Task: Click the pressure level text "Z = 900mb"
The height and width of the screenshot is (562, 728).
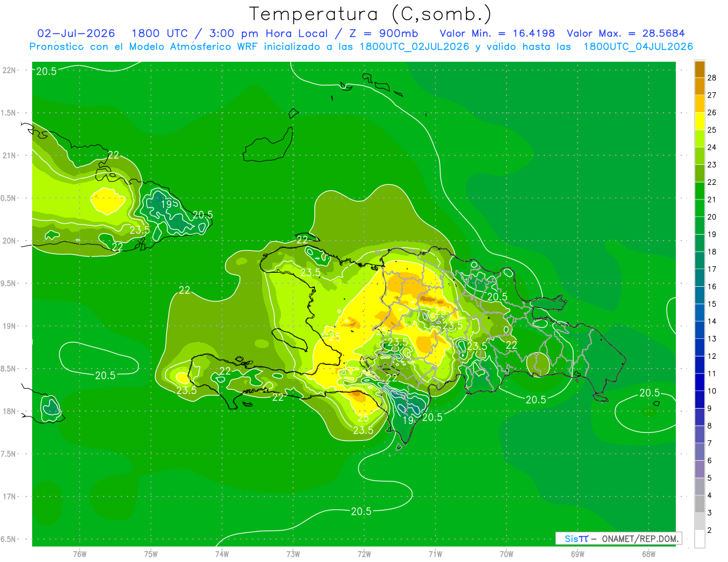Action: [x=385, y=33]
